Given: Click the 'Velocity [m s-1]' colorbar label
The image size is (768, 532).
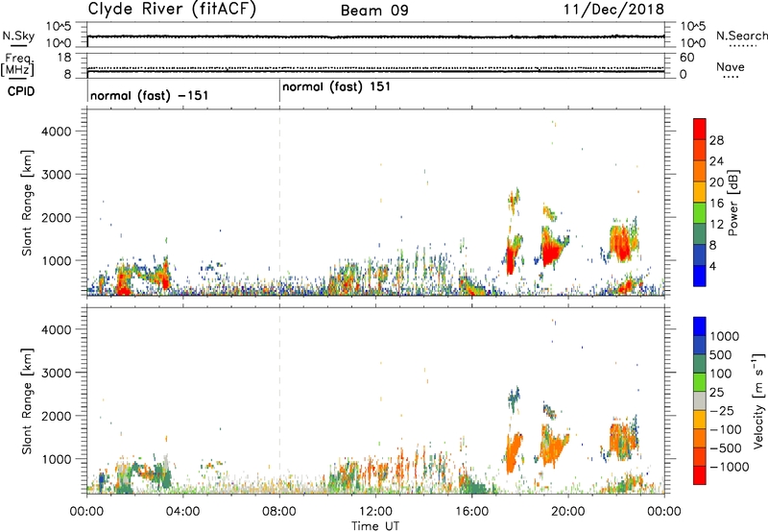Looking at the screenshot, I should click(758, 400).
